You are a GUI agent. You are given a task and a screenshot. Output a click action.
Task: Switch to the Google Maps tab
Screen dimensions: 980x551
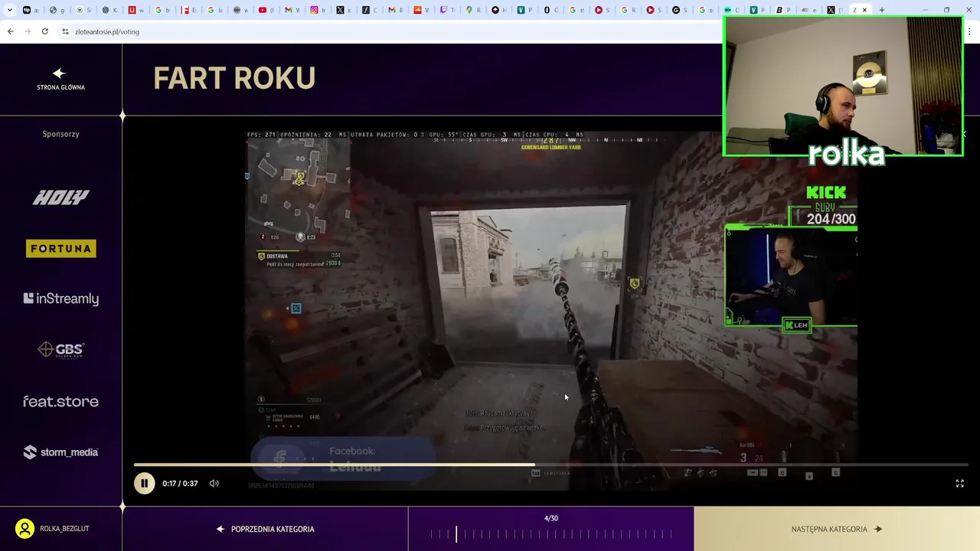tap(473, 10)
